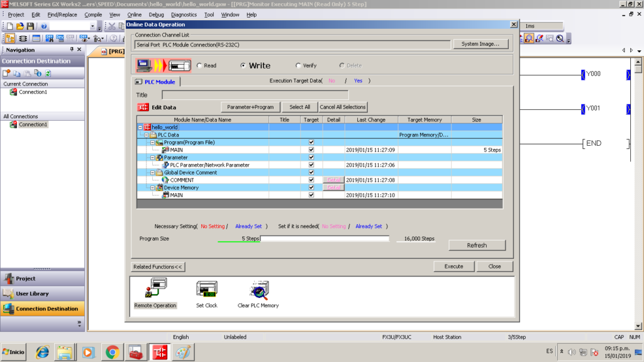Click the zoom-back magnifier icon
Image resolution: width=644 pixels, height=362 pixels.
pyautogui.click(x=560, y=38)
